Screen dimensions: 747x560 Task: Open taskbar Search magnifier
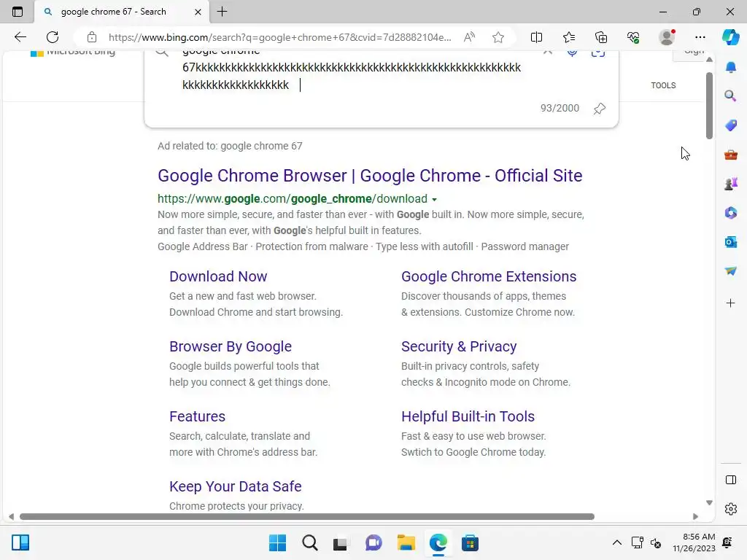(309, 542)
